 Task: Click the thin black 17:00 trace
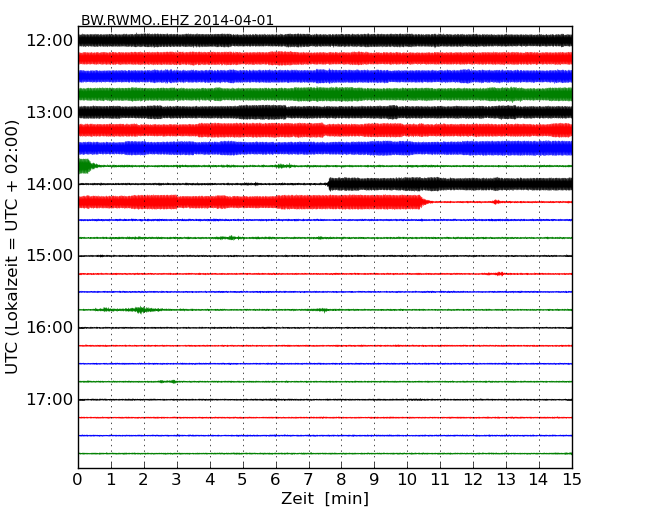[325, 400]
